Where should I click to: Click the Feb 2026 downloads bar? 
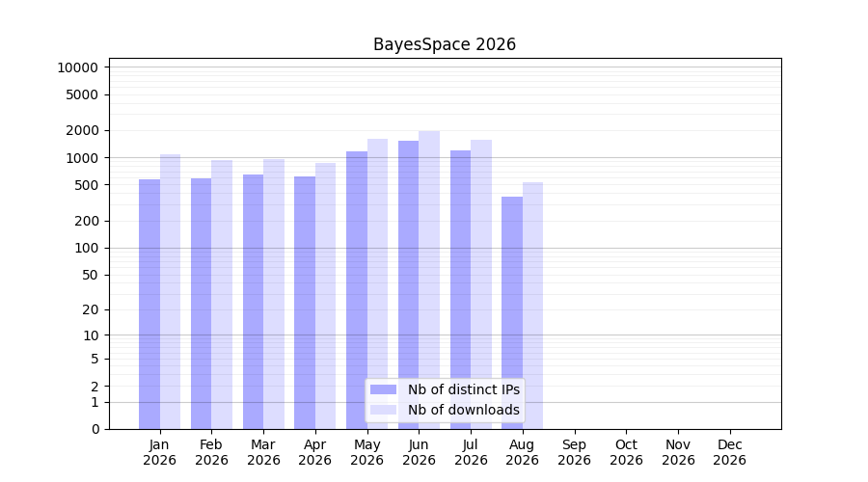tap(222, 295)
